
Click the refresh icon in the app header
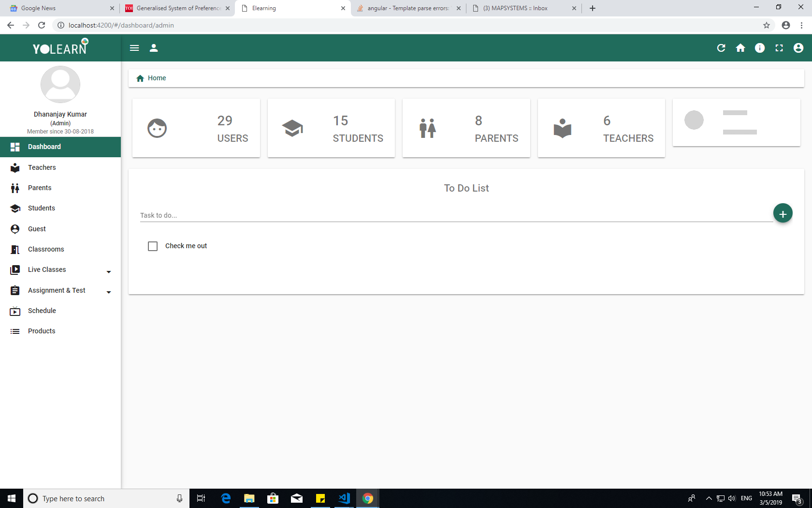click(721, 48)
